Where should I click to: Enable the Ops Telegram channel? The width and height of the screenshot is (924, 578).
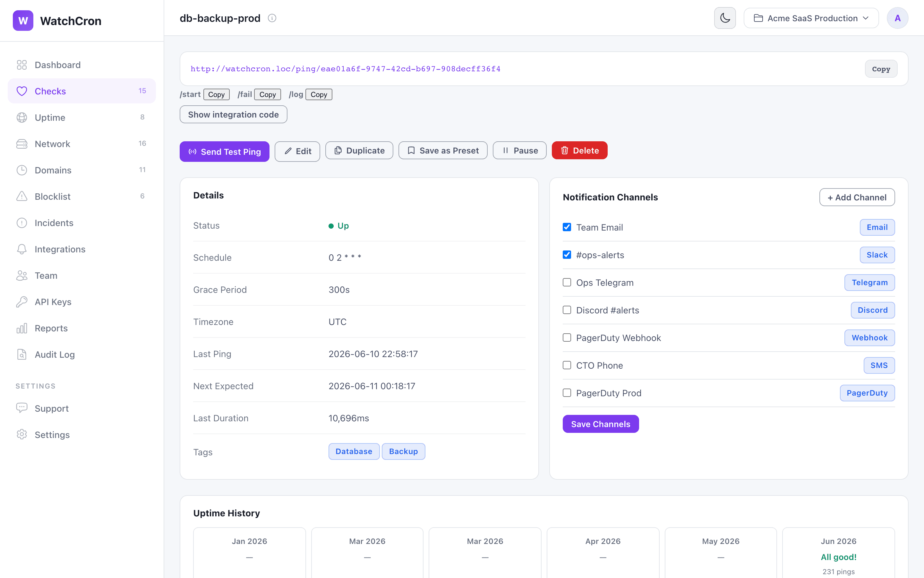click(567, 282)
